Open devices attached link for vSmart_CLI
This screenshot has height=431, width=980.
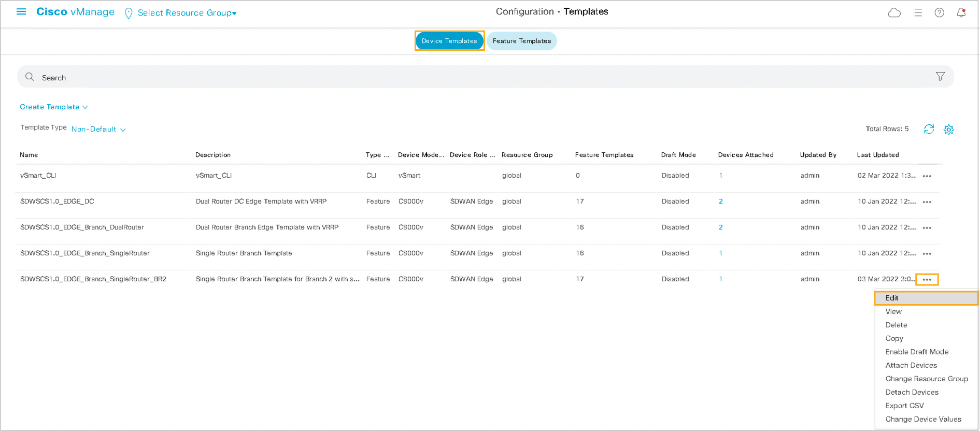click(x=720, y=176)
